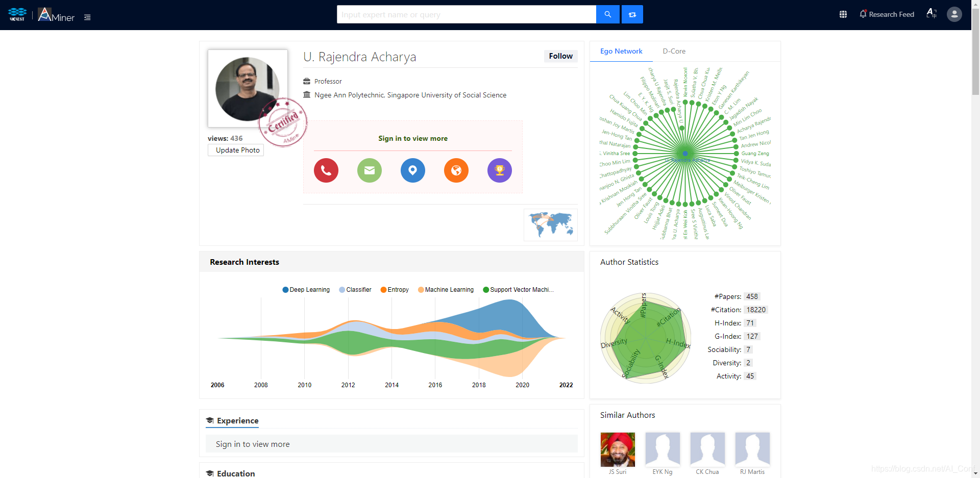Image resolution: width=980 pixels, height=478 pixels.
Task: Toggle the Entropy legend swatch
Action: tap(383, 290)
